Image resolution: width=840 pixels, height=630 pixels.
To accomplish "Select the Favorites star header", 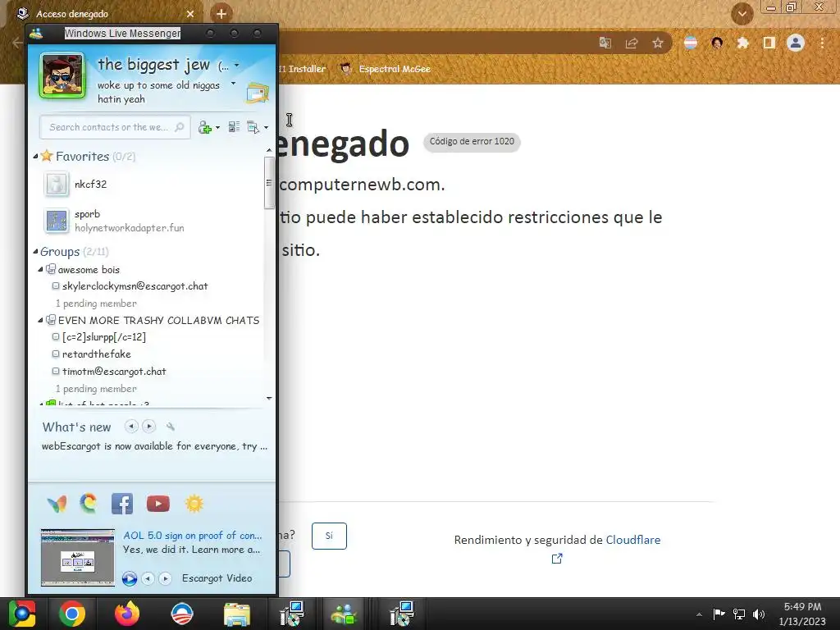I will [x=47, y=156].
